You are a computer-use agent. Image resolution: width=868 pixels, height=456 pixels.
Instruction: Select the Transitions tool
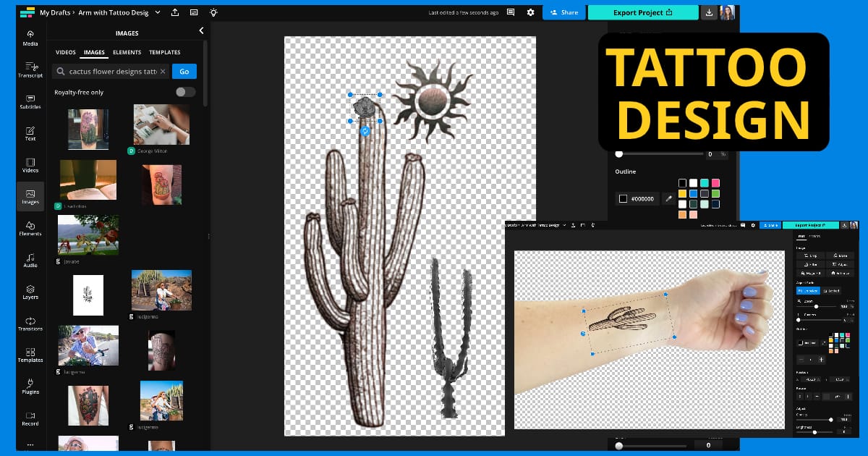(x=30, y=323)
